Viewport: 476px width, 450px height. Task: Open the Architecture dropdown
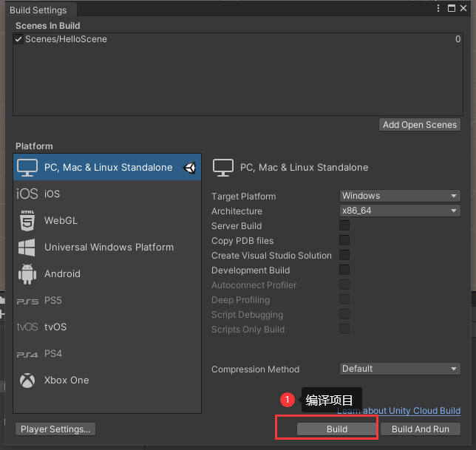pos(400,211)
